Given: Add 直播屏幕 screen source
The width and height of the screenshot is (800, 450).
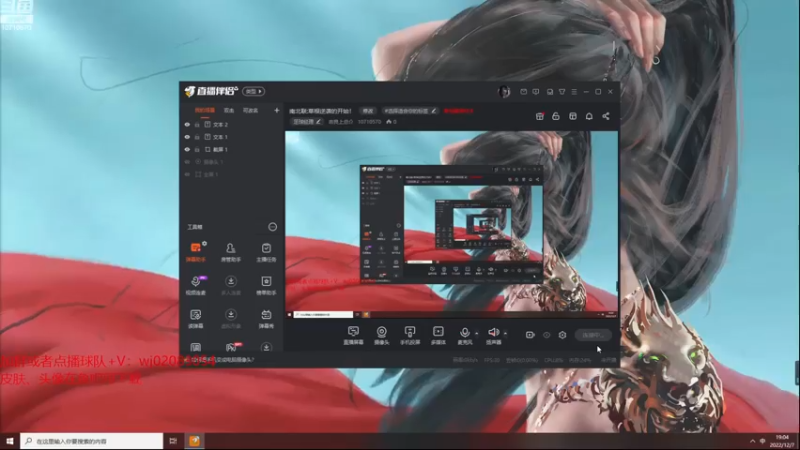Looking at the screenshot, I should pyautogui.click(x=353, y=336).
